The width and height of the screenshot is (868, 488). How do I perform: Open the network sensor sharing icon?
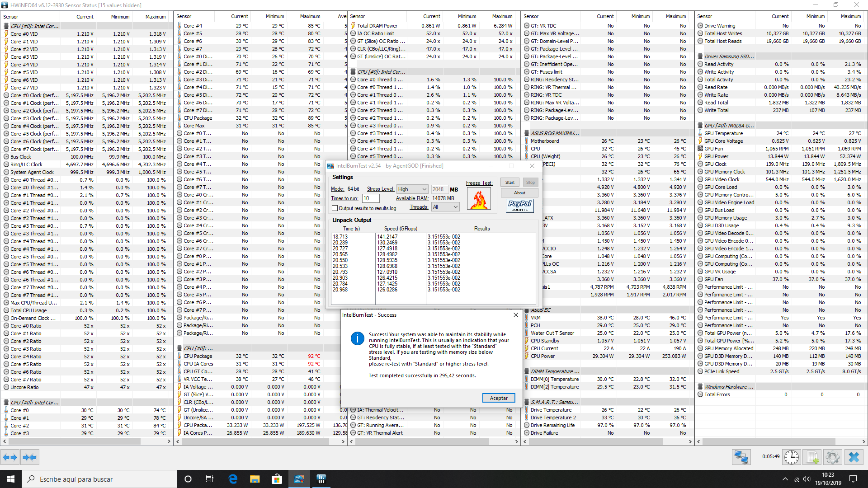pyautogui.click(x=741, y=457)
